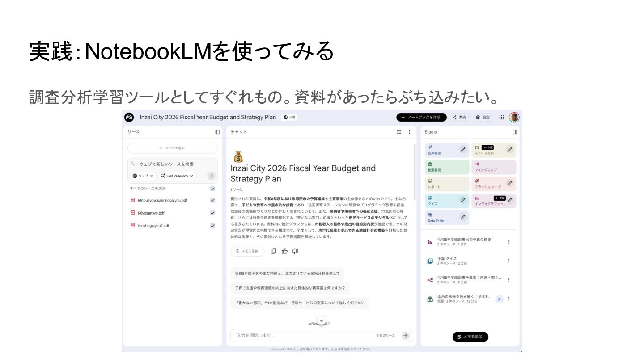
Task: Create a スライド資料 slide deck
Action: (493, 150)
